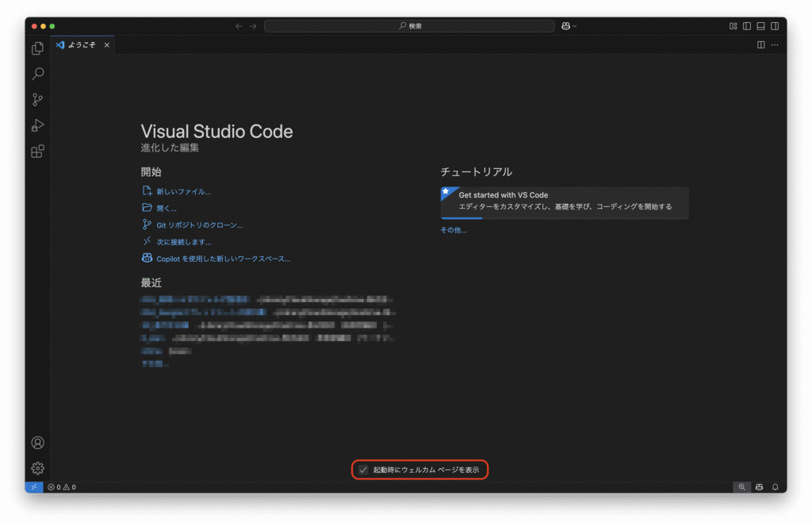Open the Run and Debug view
Screen dimensions: 812x526
pos(38,125)
